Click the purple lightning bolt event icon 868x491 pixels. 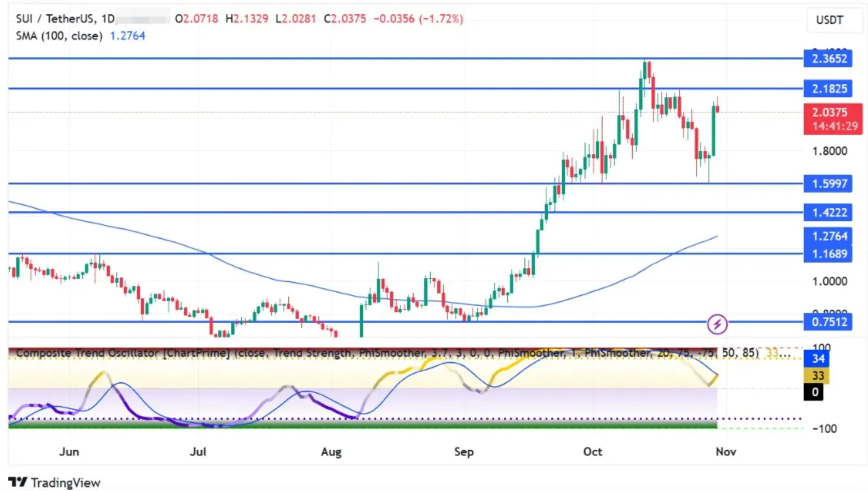click(x=717, y=324)
